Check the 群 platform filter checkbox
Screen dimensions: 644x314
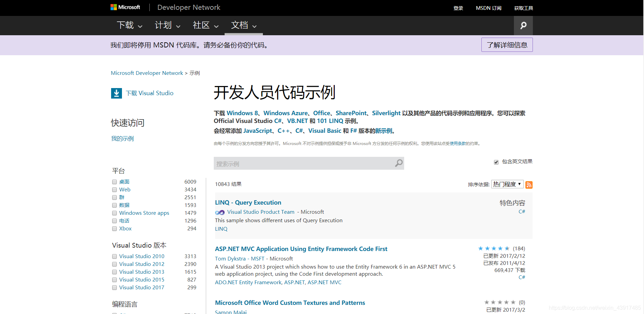coord(115,197)
